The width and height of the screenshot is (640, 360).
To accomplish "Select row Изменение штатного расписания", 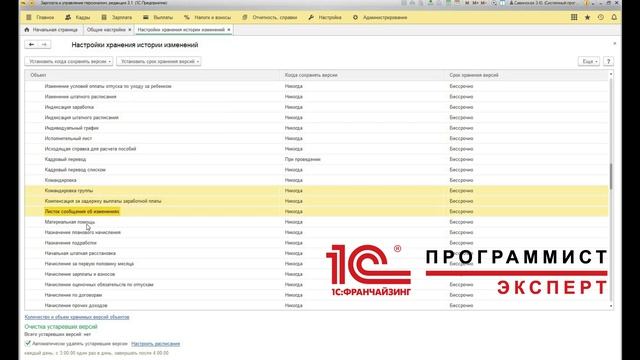I will (316, 97).
